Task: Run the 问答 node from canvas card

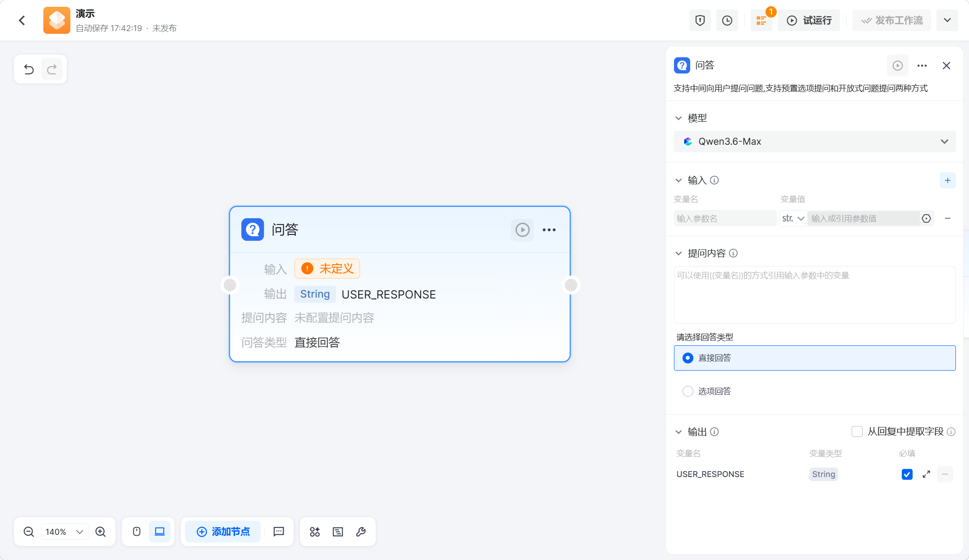Action: pos(522,230)
